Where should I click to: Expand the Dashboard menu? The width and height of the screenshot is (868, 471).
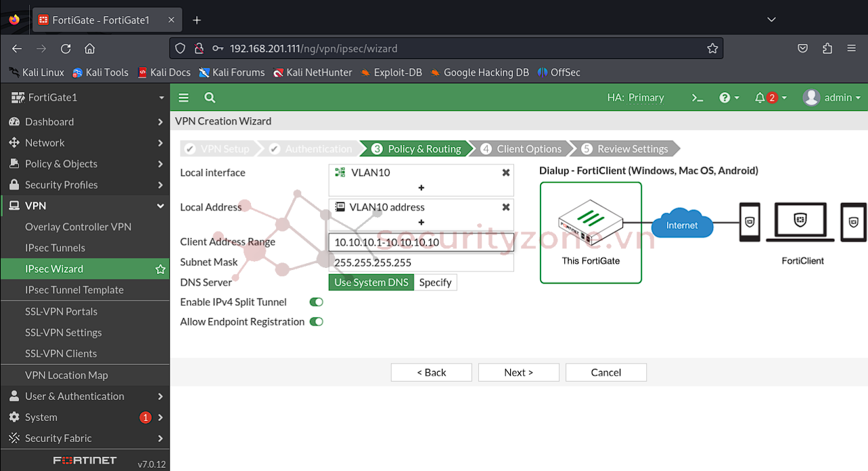(x=85, y=122)
